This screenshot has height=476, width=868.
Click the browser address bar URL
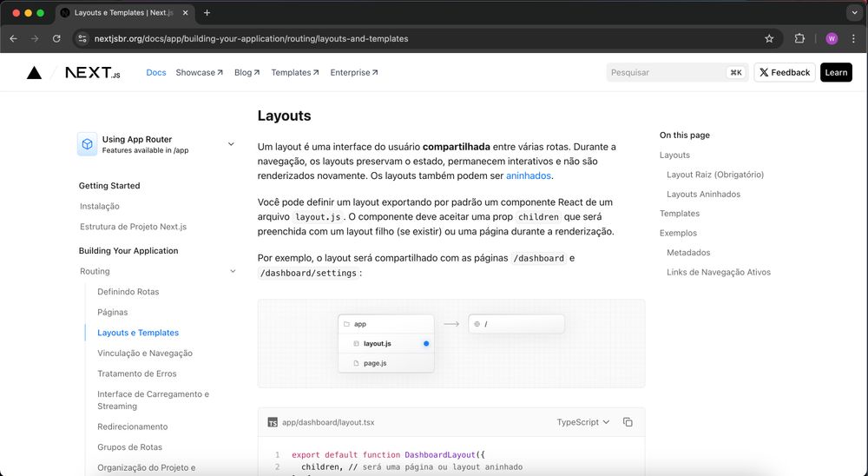pyautogui.click(x=252, y=39)
